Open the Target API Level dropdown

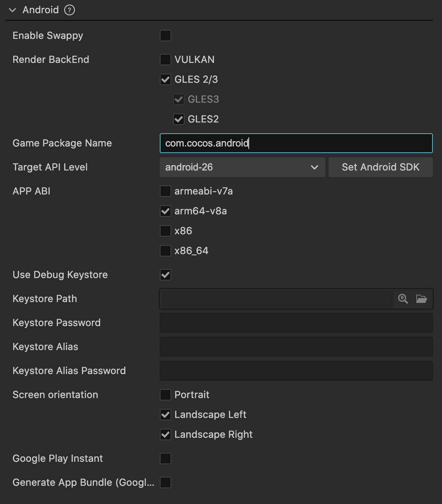(x=242, y=167)
